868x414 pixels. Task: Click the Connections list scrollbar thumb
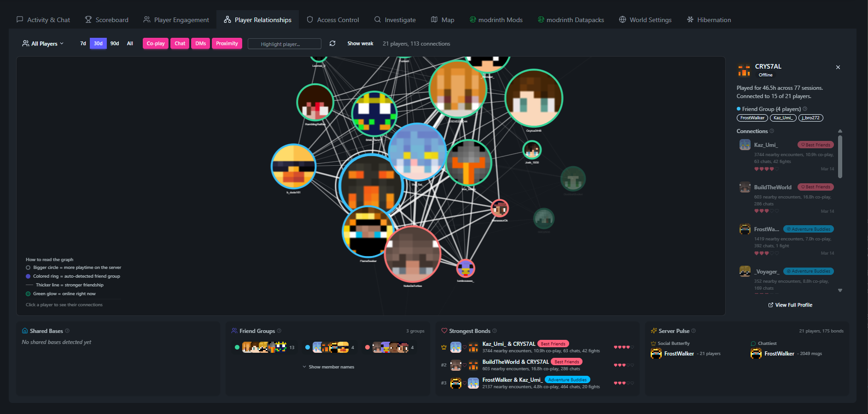pyautogui.click(x=840, y=157)
